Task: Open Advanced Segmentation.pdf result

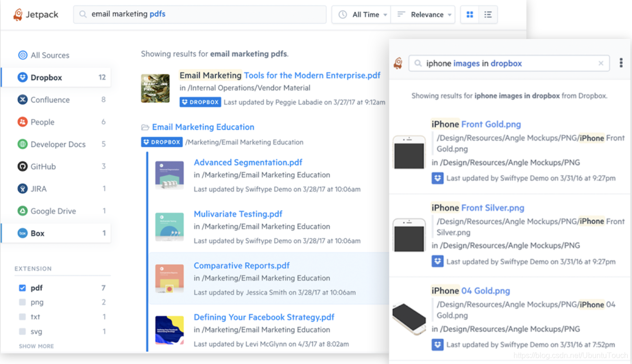Action: [248, 162]
